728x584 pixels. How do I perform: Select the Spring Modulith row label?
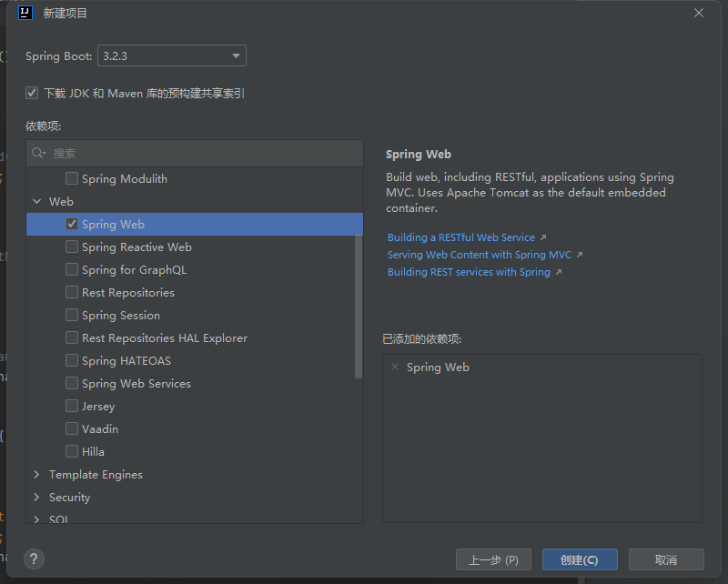[125, 178]
